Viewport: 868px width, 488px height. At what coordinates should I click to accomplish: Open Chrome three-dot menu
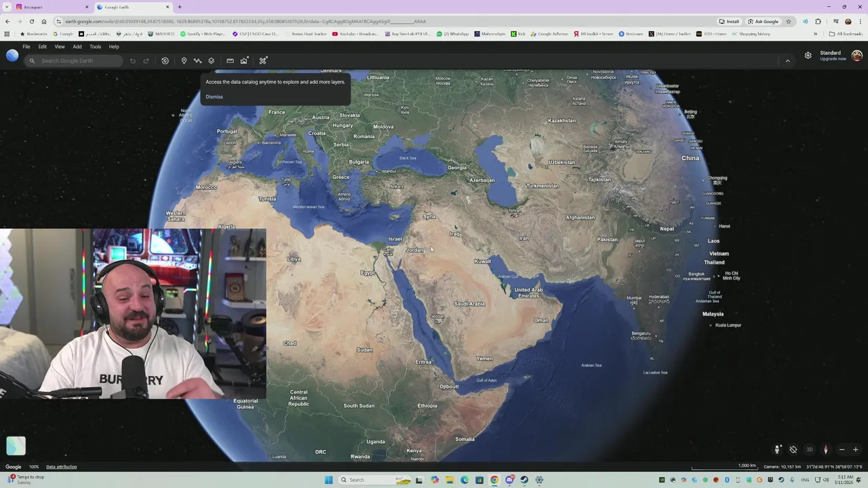tap(860, 22)
